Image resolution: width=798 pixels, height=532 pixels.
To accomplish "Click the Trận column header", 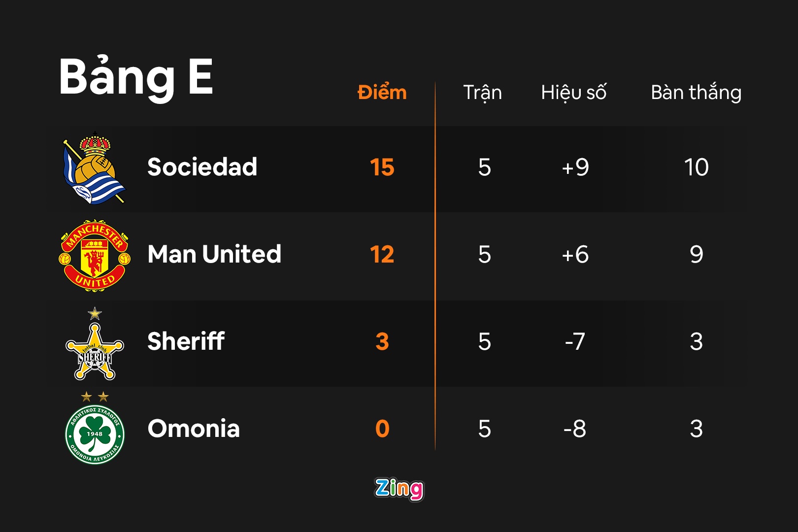I will point(482,93).
